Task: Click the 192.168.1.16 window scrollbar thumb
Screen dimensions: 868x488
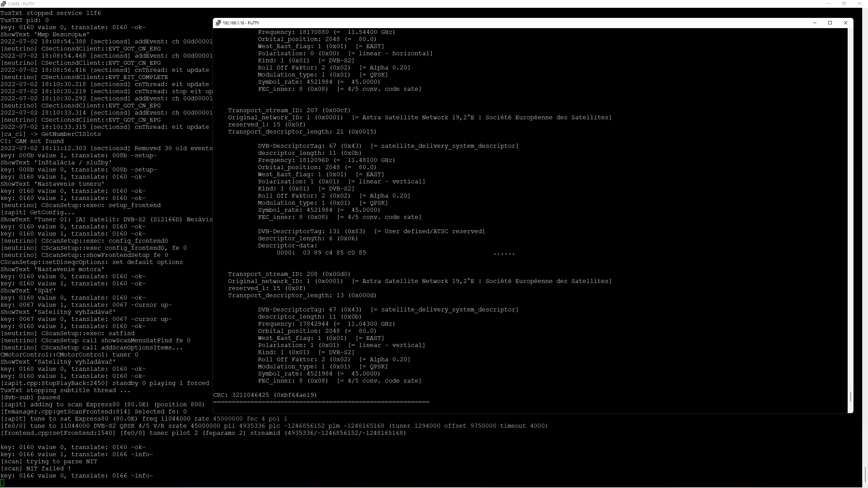Action: click(850, 396)
